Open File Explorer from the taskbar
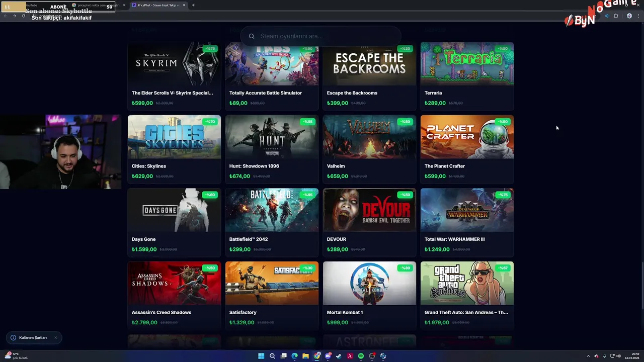The height and width of the screenshot is (362, 644). pos(305,356)
